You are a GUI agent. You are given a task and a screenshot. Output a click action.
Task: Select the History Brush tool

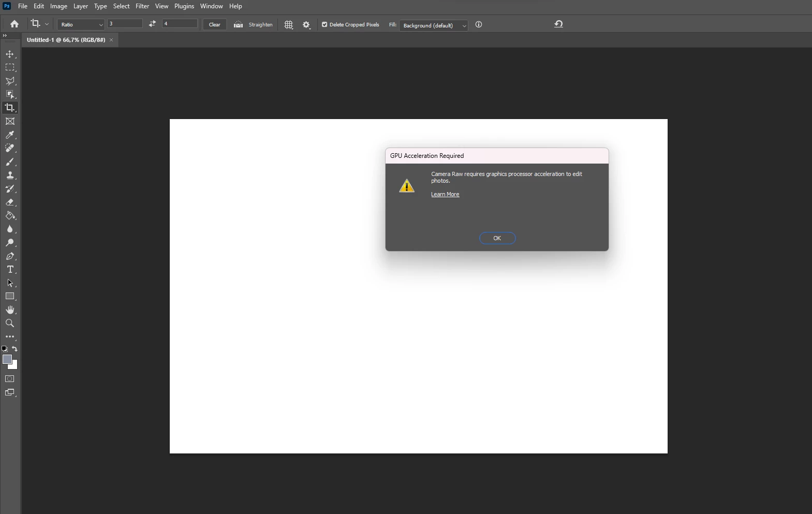(10, 189)
